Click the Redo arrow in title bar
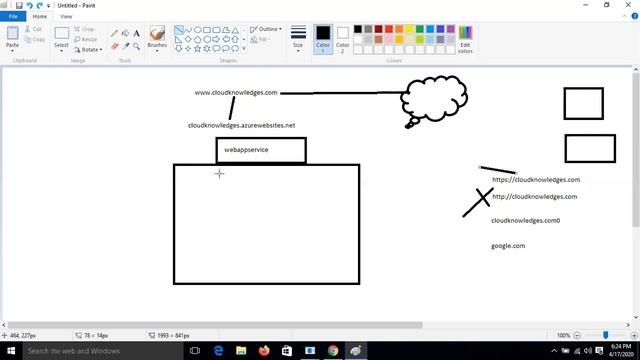The height and width of the screenshot is (360, 640). pos(40,5)
